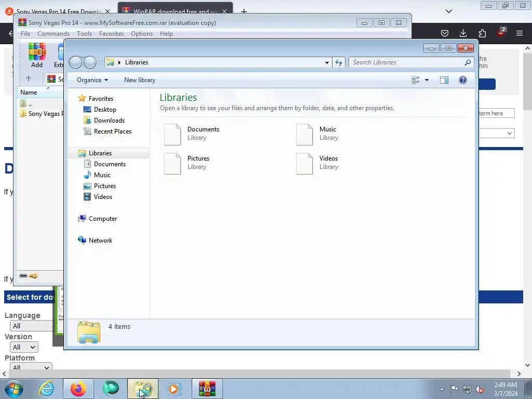Viewport: 532px width, 399px height.
Task: Click the clock showing 2:49 AM
Action: (506, 385)
